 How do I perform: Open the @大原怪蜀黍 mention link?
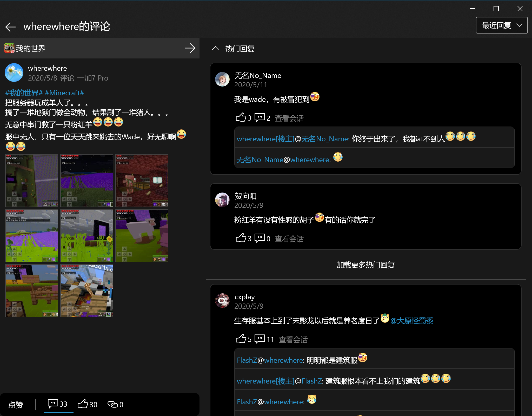point(412,321)
